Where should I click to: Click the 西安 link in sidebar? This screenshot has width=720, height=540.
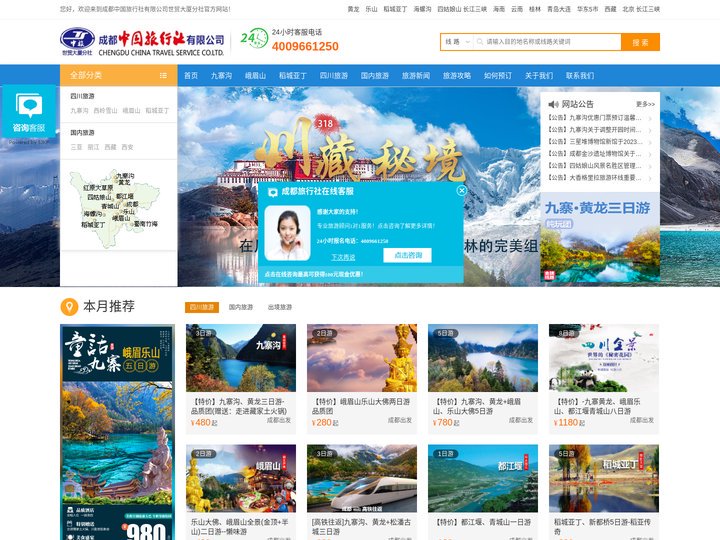(x=127, y=147)
